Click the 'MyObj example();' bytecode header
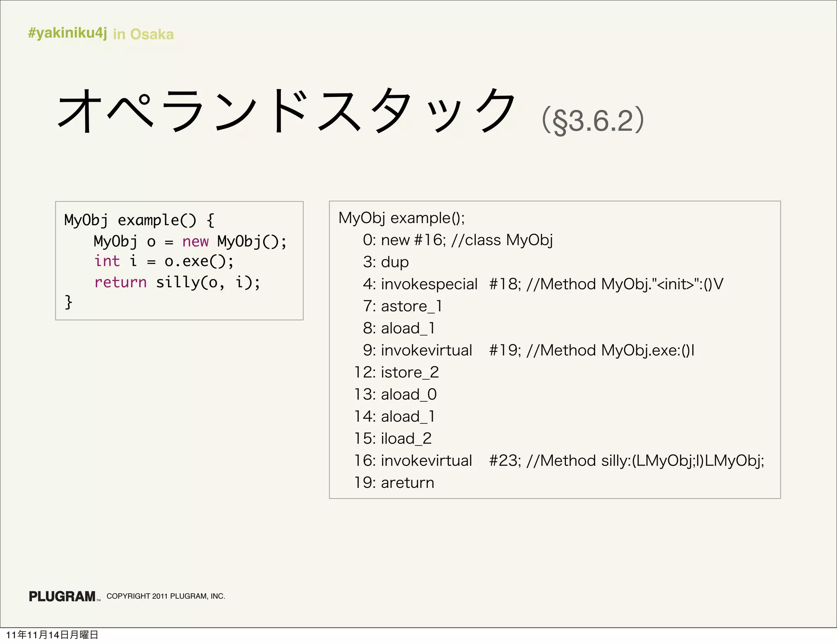 pos(402,218)
